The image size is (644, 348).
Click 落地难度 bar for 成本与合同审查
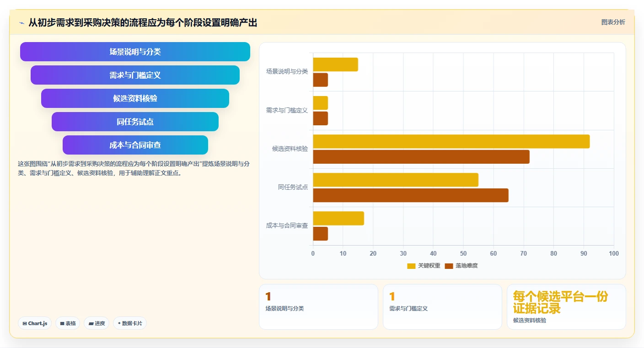tap(320, 234)
